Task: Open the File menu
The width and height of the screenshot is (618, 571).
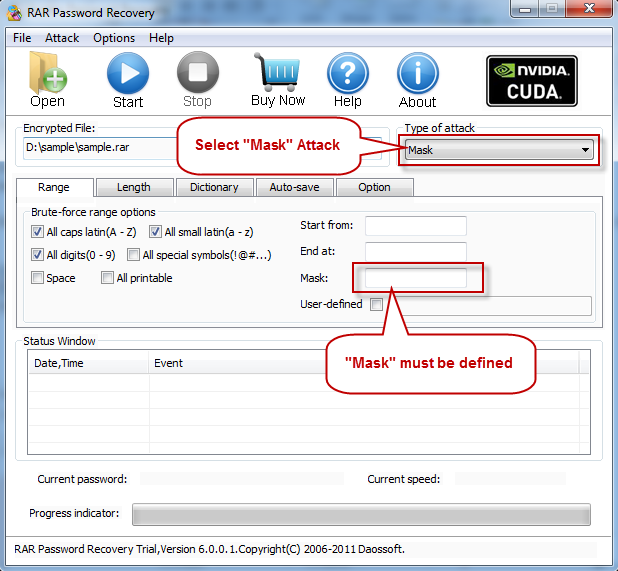Action: (x=22, y=38)
